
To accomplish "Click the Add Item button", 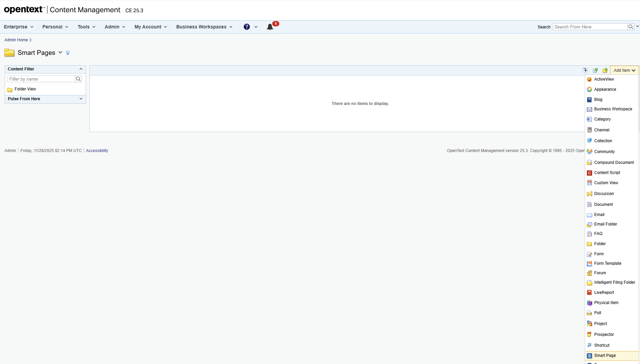I will tap(624, 70).
